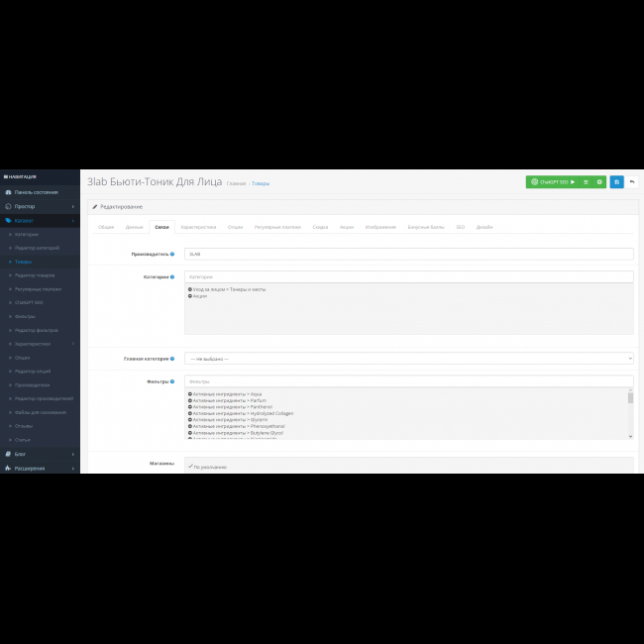Run the green 'ChatGPT SEO' button
The width and height of the screenshot is (644, 644).
coord(552,182)
